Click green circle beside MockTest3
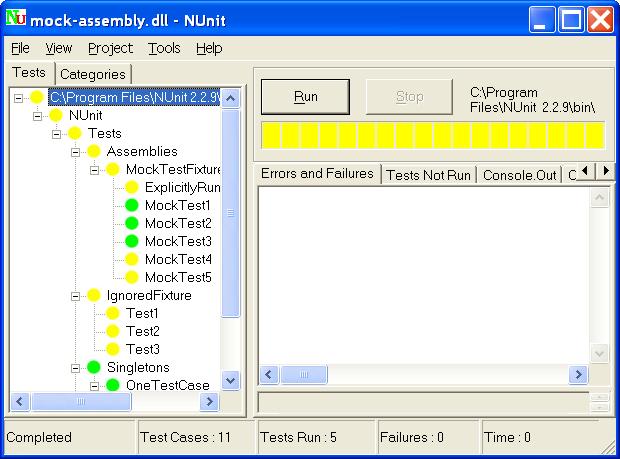This screenshot has width=620, height=459. 132,241
